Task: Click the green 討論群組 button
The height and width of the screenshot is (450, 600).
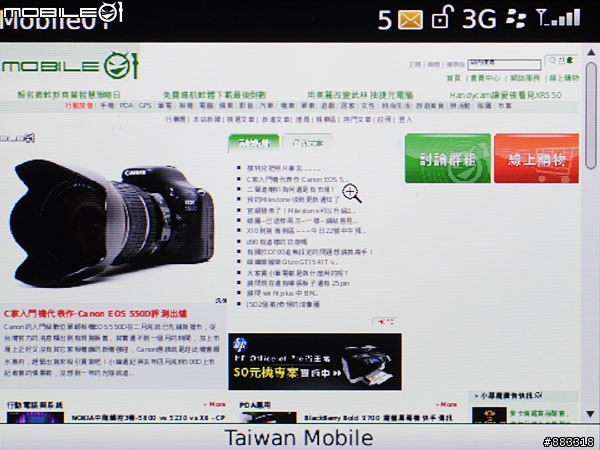Action: tap(448, 158)
